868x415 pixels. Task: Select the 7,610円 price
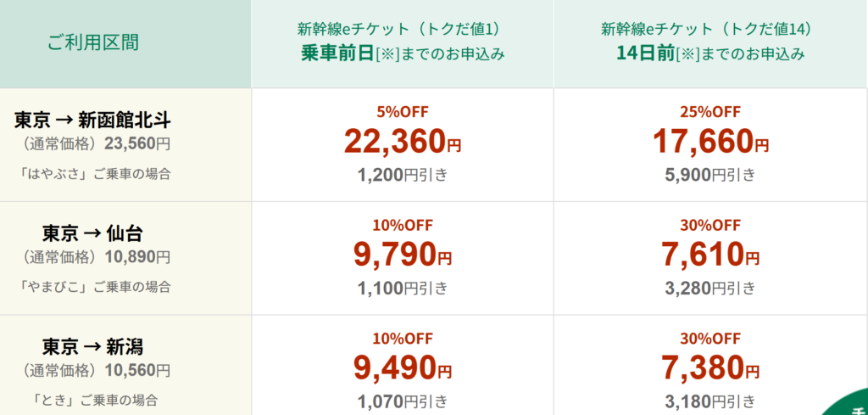(x=710, y=255)
